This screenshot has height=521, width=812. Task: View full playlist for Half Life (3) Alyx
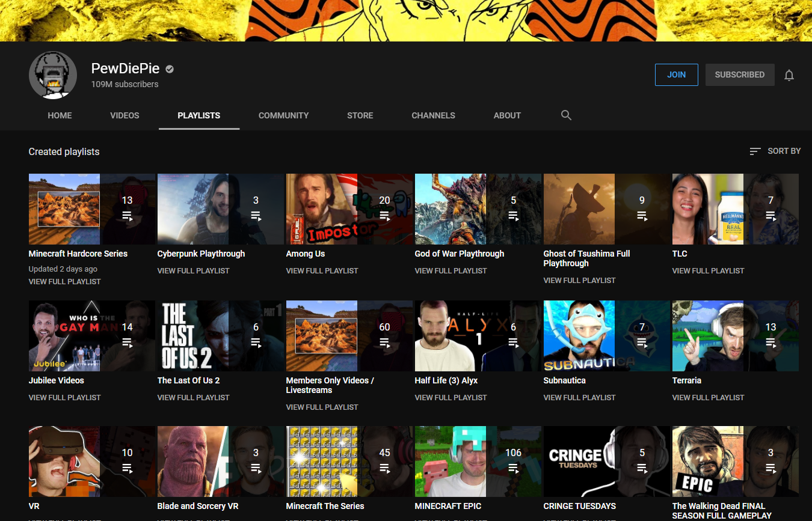pos(451,398)
